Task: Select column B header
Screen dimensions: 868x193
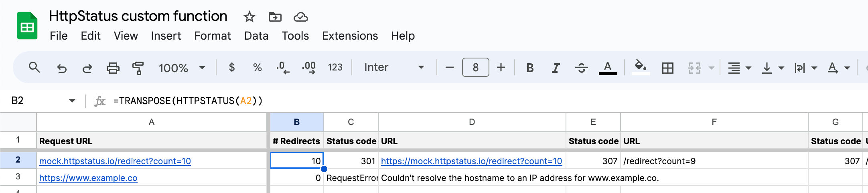Action: pyautogui.click(x=297, y=122)
